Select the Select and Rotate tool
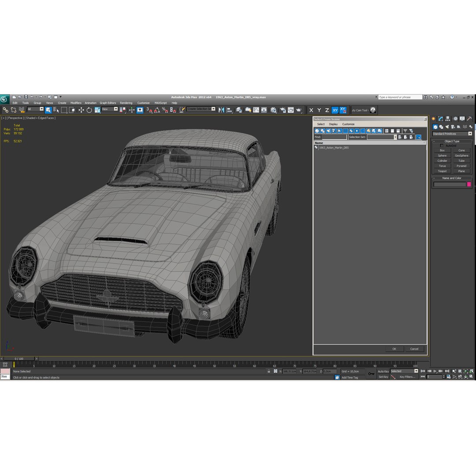The height and width of the screenshot is (476, 476). click(x=89, y=110)
